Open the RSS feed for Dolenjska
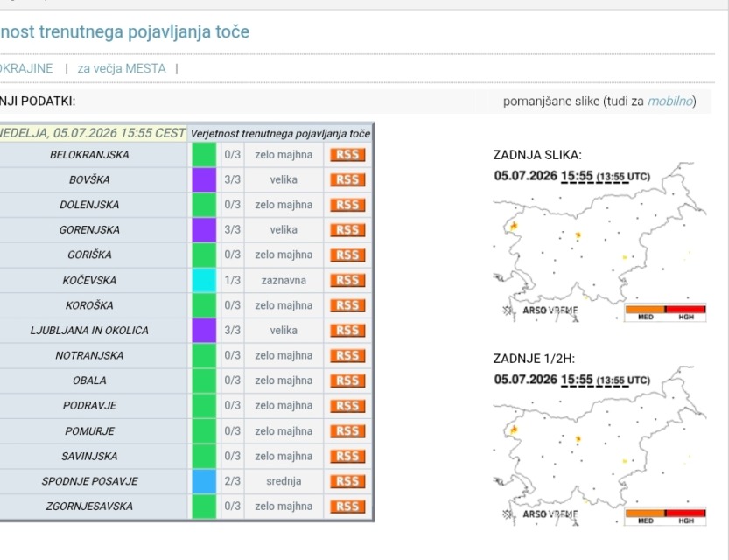The height and width of the screenshot is (560, 729). click(x=347, y=205)
